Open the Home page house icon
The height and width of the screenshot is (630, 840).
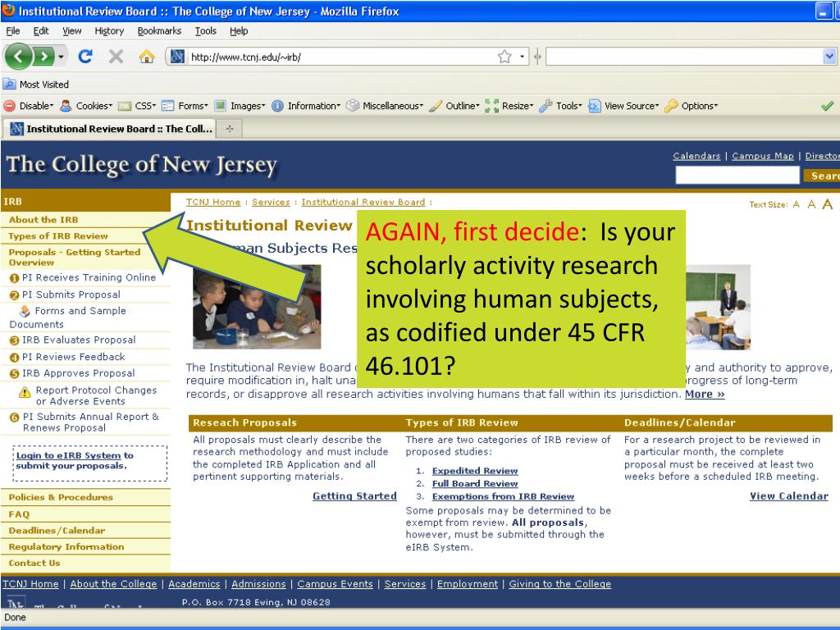(x=146, y=57)
